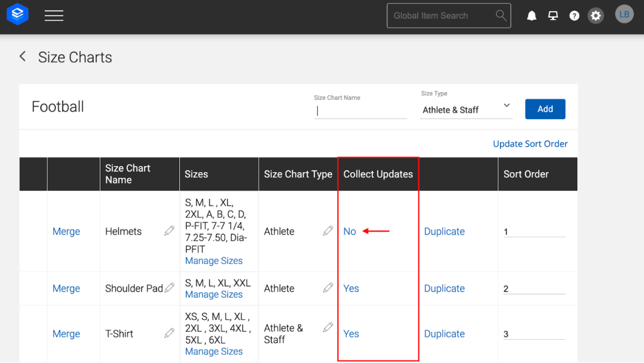Duplicate the Helmets size chart
Image resolution: width=644 pixels, height=363 pixels.
pos(444,231)
